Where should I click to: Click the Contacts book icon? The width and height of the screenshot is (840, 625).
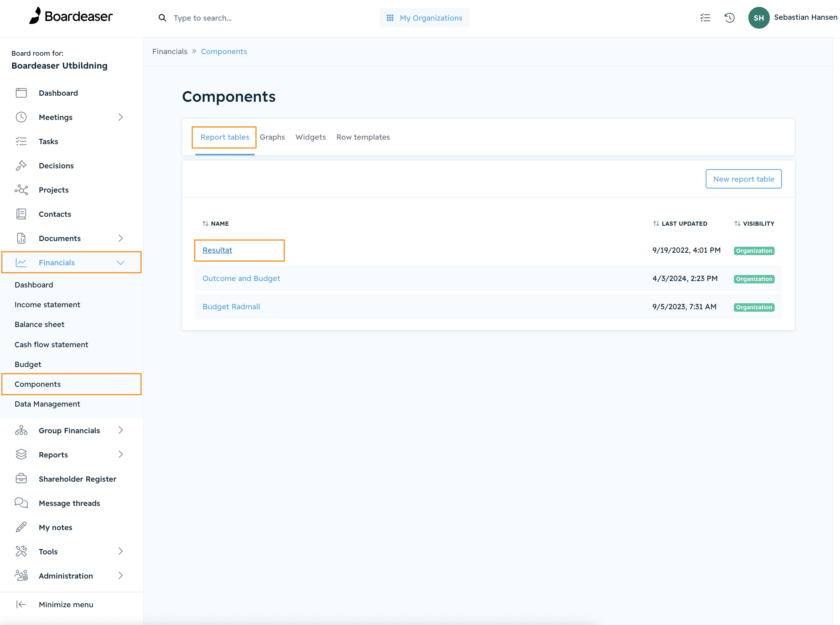[x=21, y=214]
